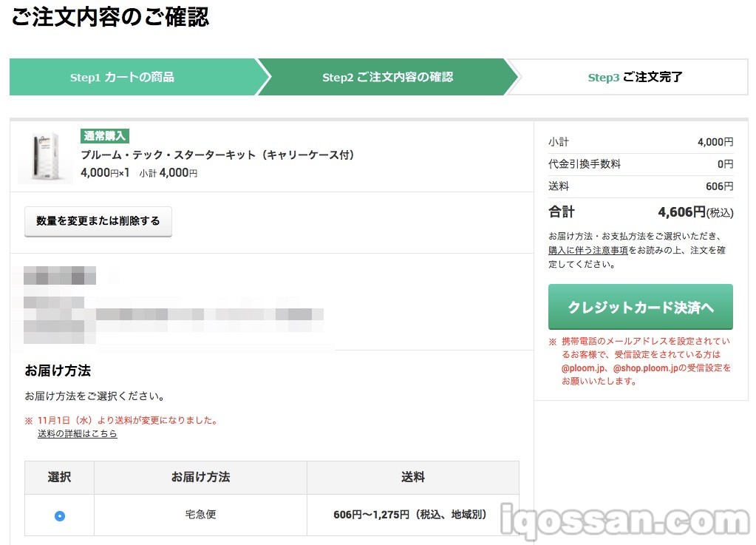Click 数量を変更または削除する button

click(98, 221)
